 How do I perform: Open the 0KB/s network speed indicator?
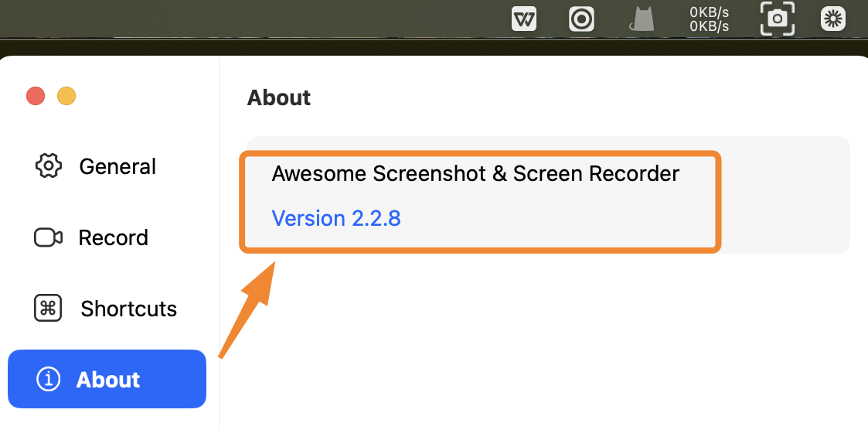709,19
